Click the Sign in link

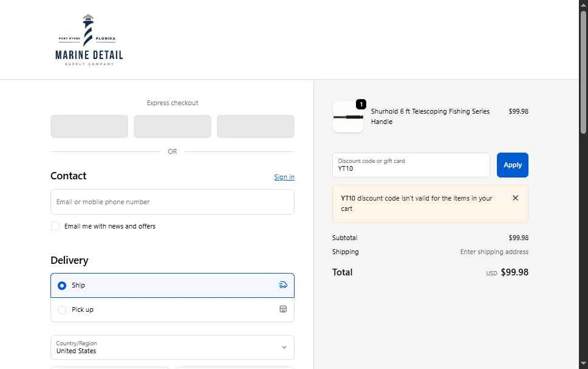point(284,177)
